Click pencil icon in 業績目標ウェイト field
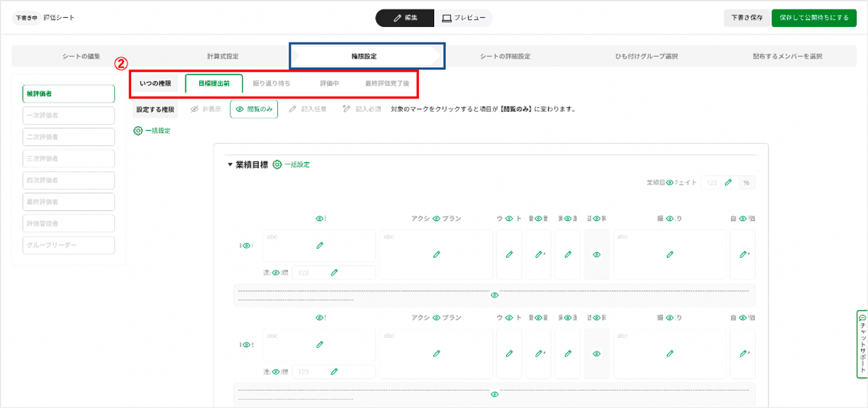 click(728, 183)
